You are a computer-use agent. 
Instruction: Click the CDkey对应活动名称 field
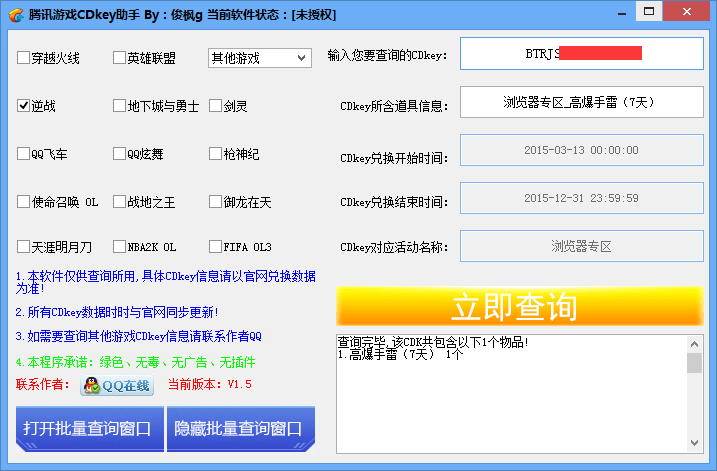point(582,246)
